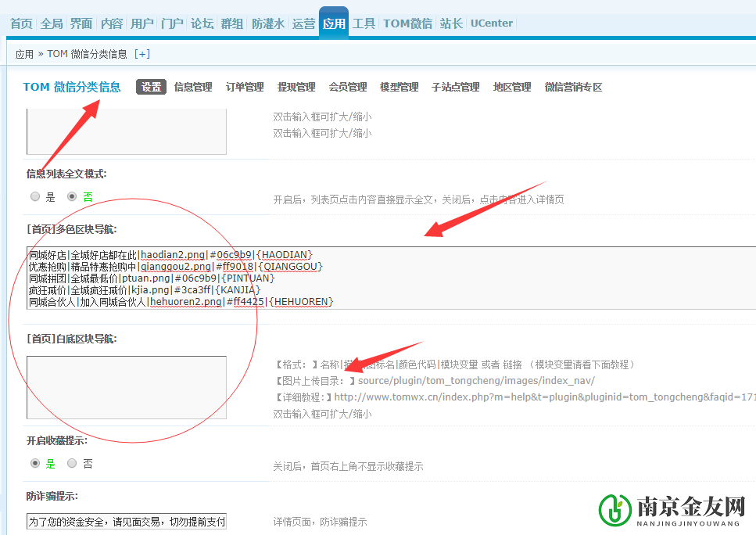Screen dimensions: 756x535
Task: Select the 是 radio for 开启收藏提示
Action: point(34,463)
